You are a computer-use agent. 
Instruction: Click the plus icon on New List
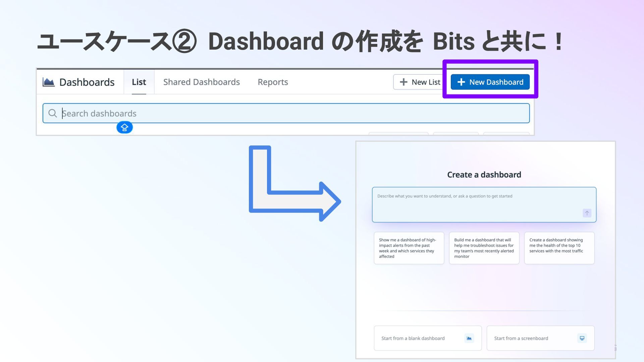click(404, 82)
